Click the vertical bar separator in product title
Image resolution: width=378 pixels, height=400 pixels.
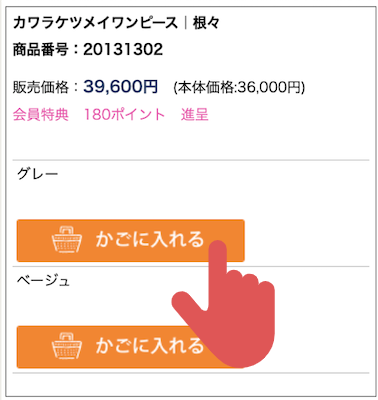(x=185, y=23)
